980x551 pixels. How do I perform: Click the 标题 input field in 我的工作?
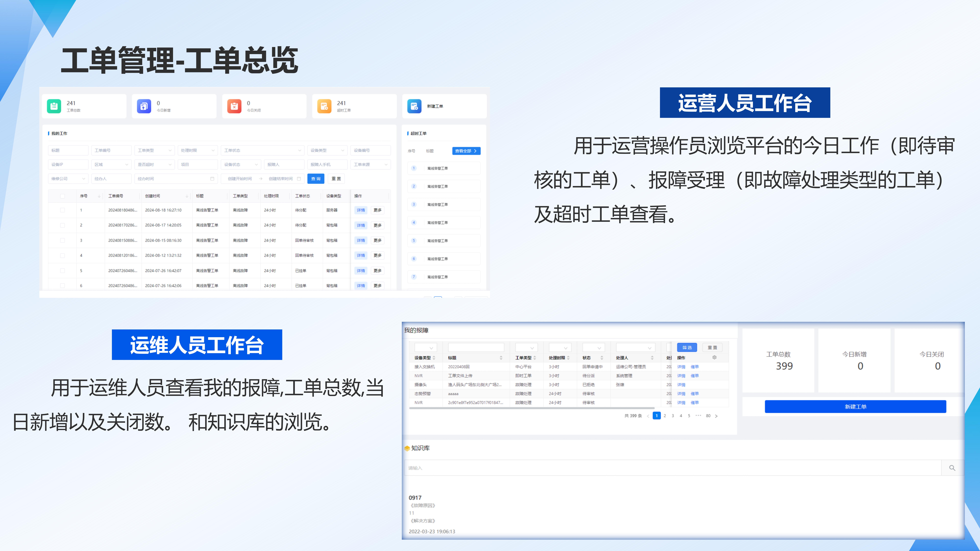point(68,150)
